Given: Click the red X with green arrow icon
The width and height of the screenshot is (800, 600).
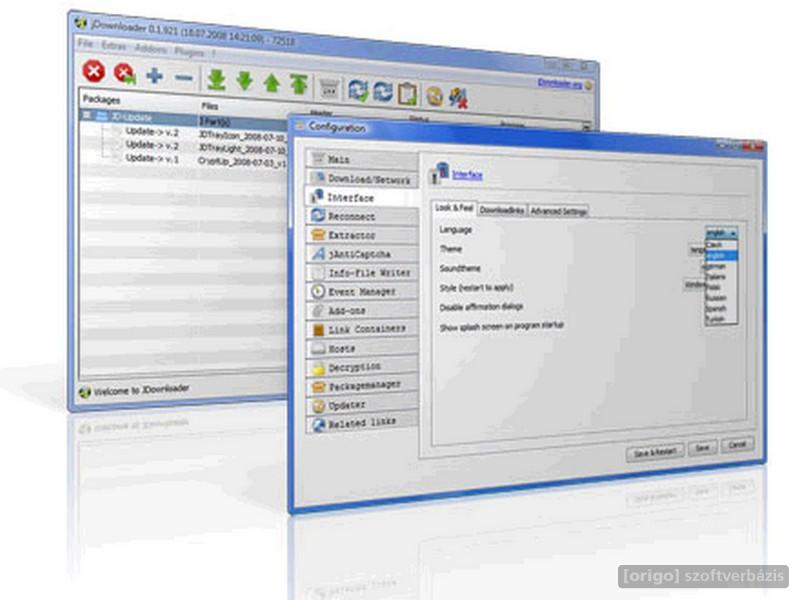Looking at the screenshot, I should pos(124,73).
